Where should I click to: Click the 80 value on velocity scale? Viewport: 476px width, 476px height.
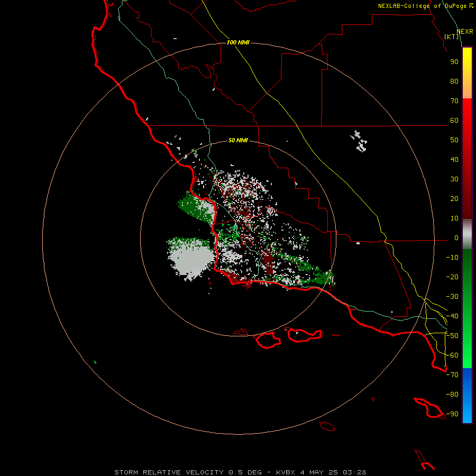pyautogui.click(x=454, y=81)
